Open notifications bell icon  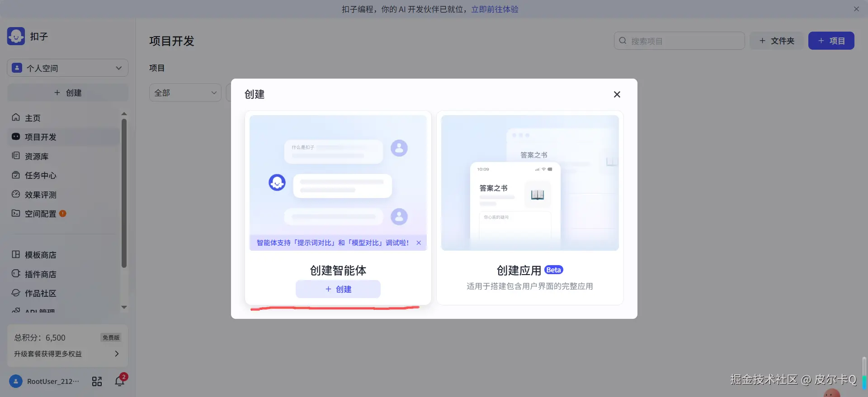click(x=119, y=381)
